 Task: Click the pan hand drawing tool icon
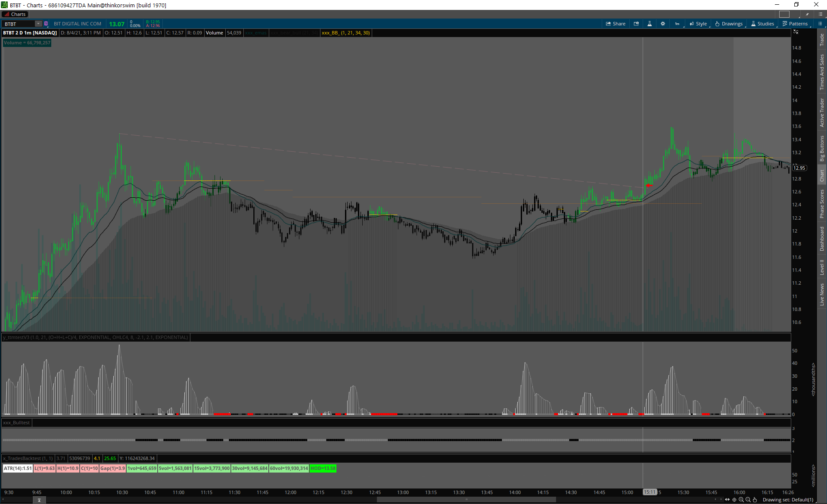tap(755, 500)
